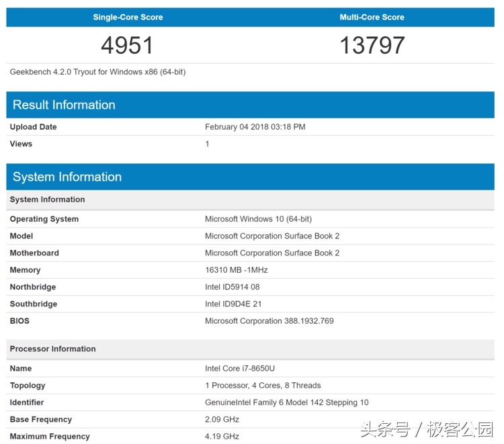The width and height of the screenshot is (504, 444).
Task: Click the Model row label
Action: coord(22,236)
